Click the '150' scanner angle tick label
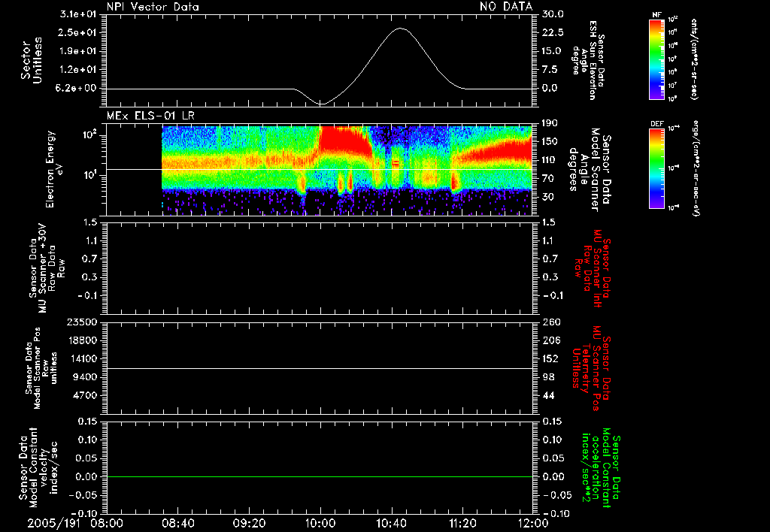The height and width of the screenshot is (532, 770). pos(550,141)
